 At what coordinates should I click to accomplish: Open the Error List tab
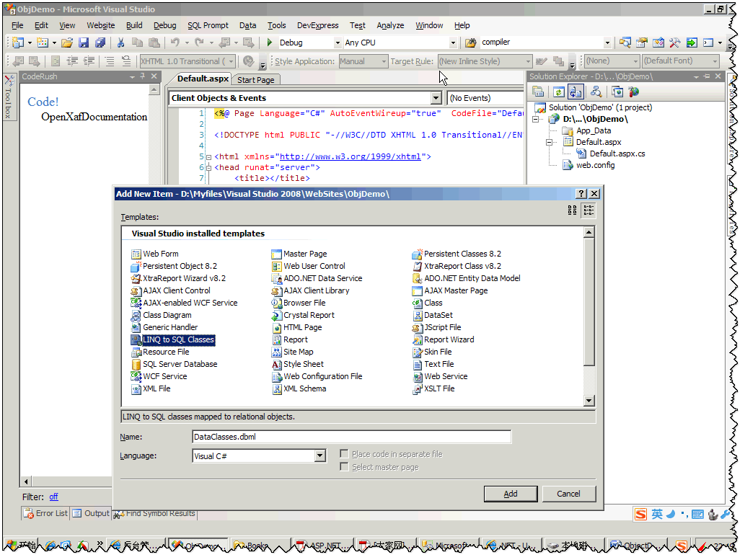point(46,513)
